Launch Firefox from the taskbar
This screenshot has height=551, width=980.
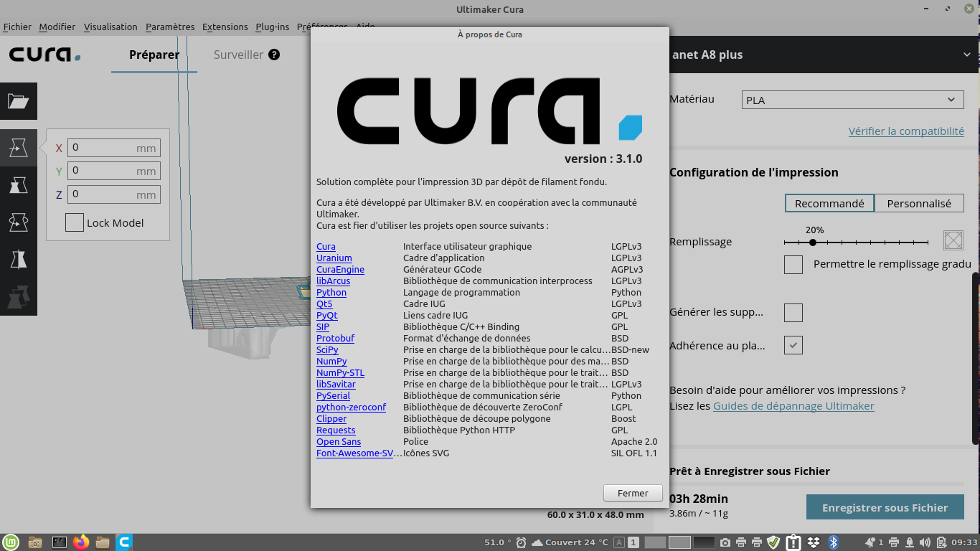[x=81, y=542]
